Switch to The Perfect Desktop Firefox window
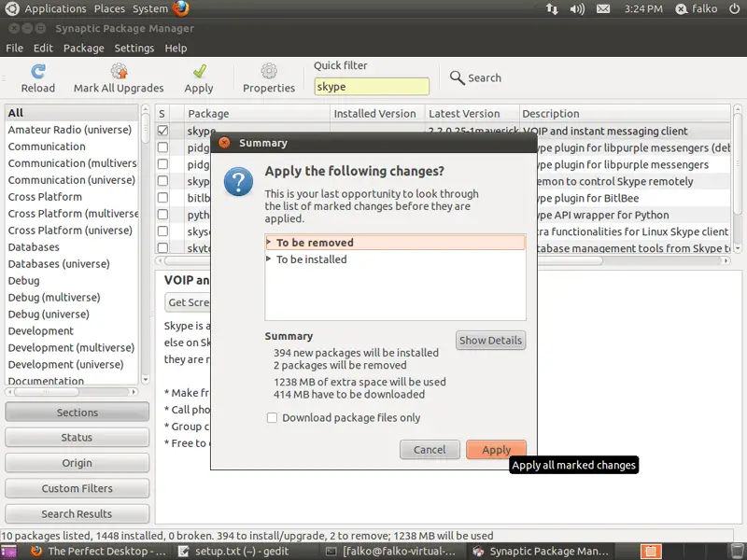Screen dimensions: 747x560 click(x=98, y=552)
